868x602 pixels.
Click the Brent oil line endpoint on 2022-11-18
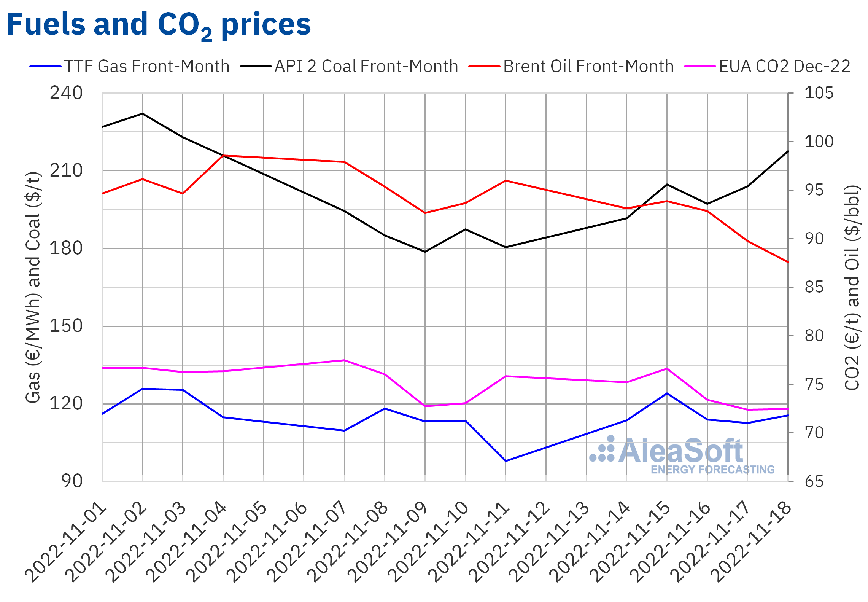[x=788, y=262]
